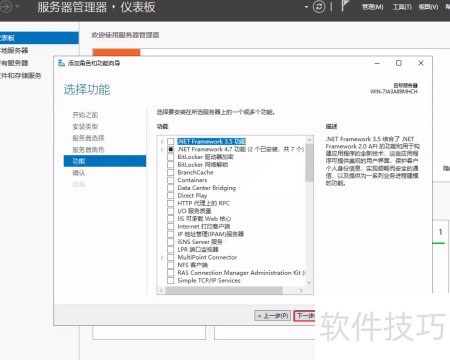Minimize the add roles wizard window
This screenshot has height=360, width=450.
[x=377, y=63]
